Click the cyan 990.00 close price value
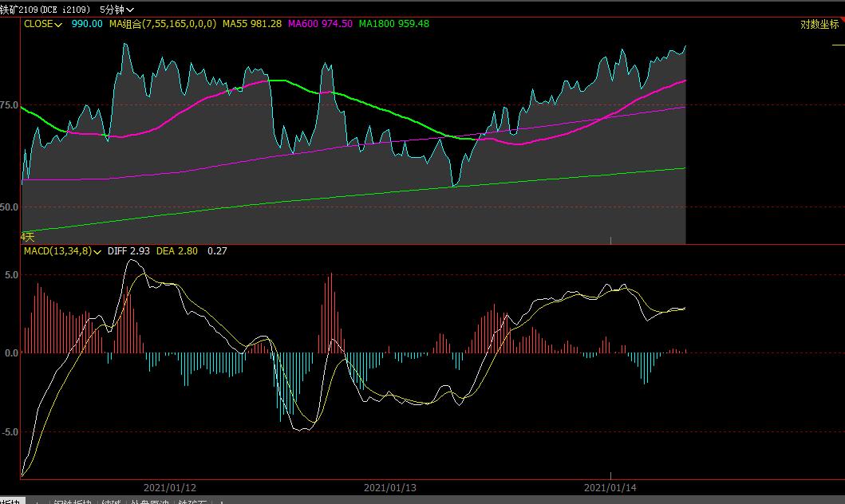Image resolution: width=845 pixels, height=504 pixels. pos(86,24)
